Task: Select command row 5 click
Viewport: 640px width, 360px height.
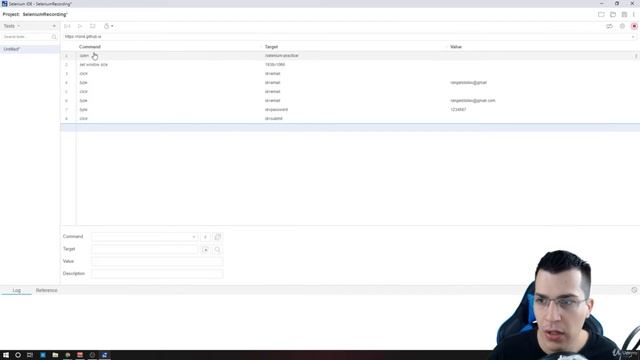Action: tap(350, 91)
